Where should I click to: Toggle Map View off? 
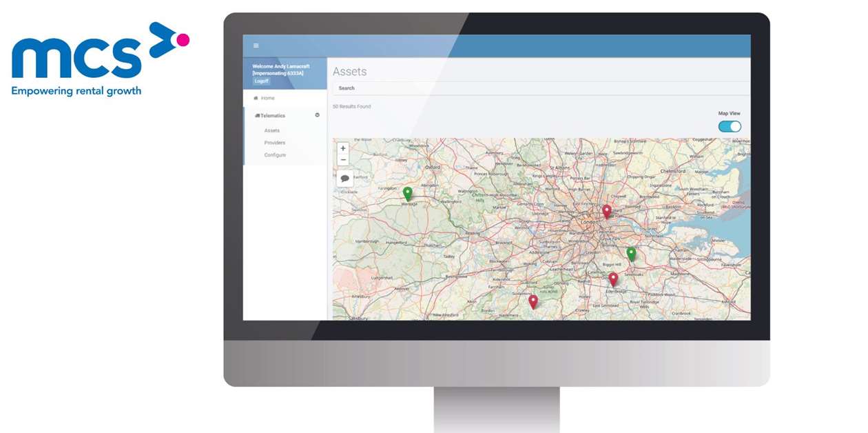(x=729, y=126)
